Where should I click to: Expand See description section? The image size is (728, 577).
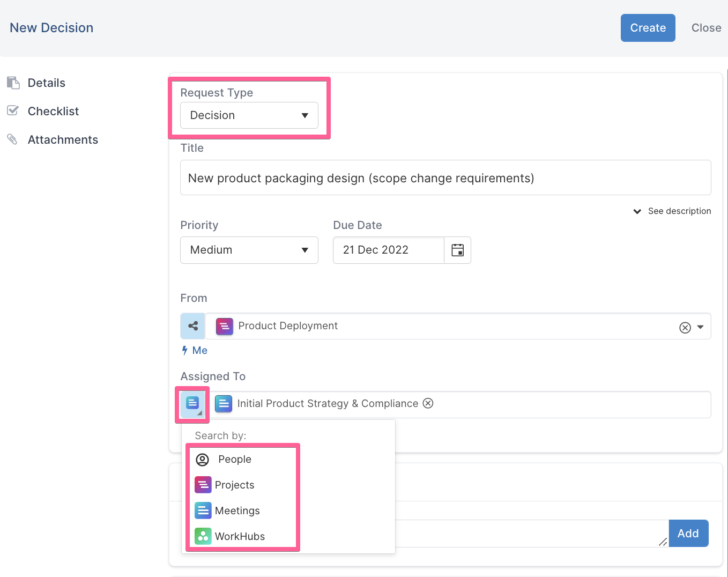tap(672, 211)
